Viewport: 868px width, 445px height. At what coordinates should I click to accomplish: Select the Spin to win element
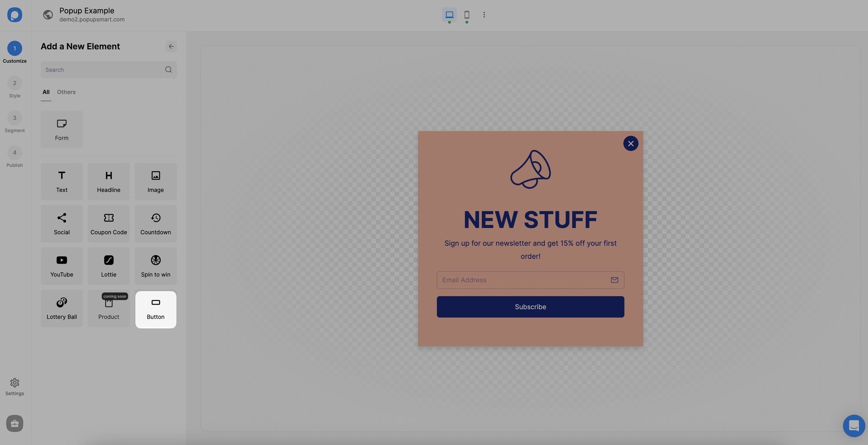[x=155, y=266]
